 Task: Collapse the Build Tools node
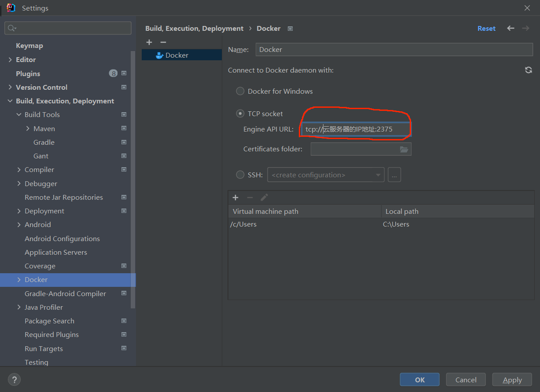[19, 114]
